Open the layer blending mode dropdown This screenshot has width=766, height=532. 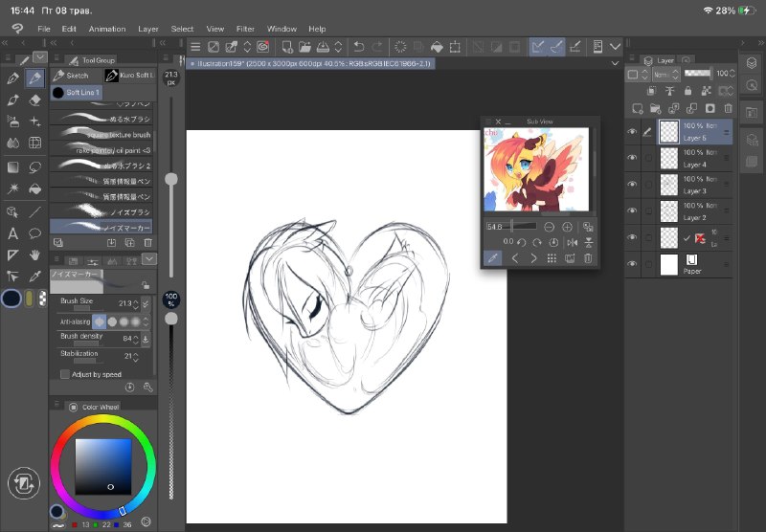click(665, 75)
